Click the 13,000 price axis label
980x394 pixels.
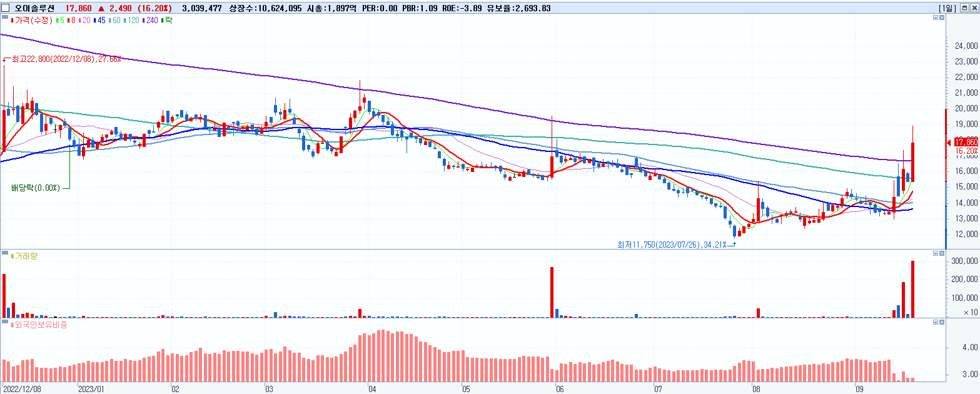(x=966, y=218)
